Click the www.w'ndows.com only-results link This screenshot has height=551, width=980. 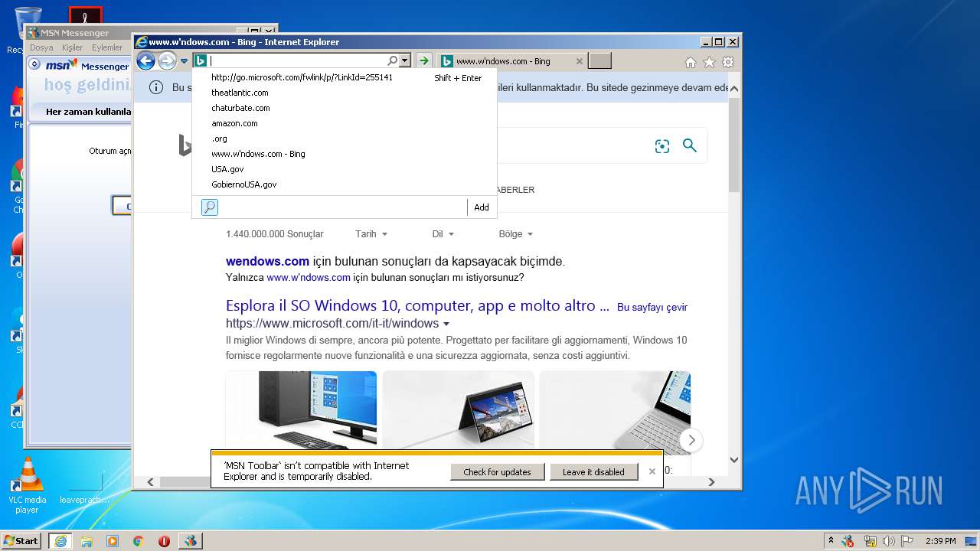pos(309,277)
